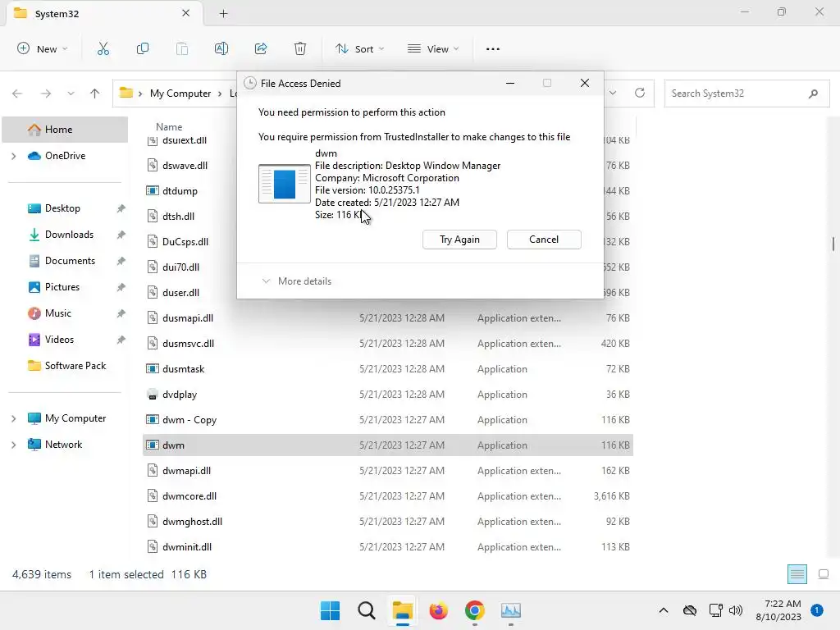Go up one folder level arrow

[95, 94]
